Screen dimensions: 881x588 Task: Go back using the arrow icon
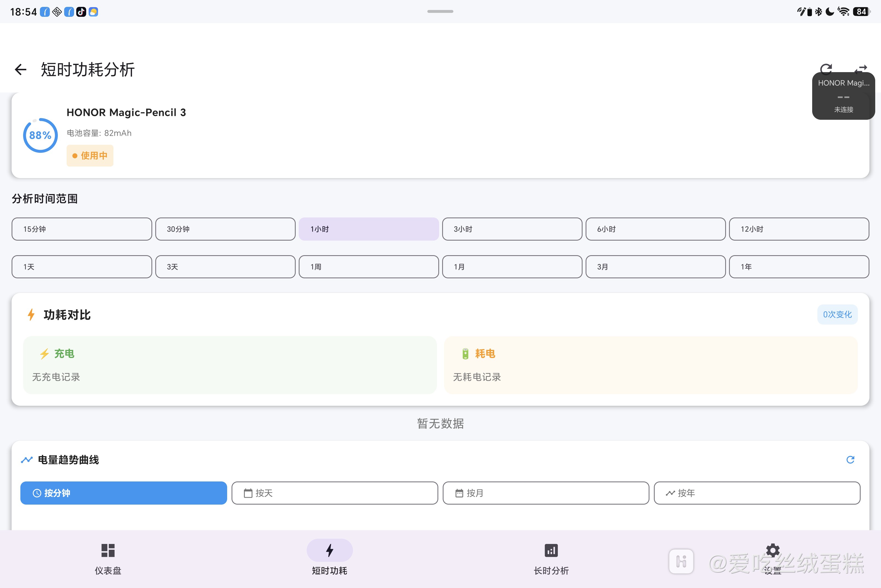pos(21,69)
